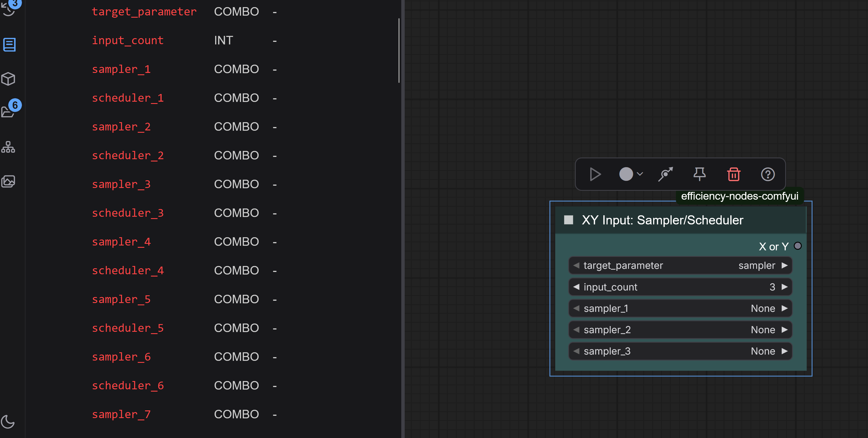Screen dimensions: 868x438
Task: Open the sampler_1 combo on the node
Action: 680,308
